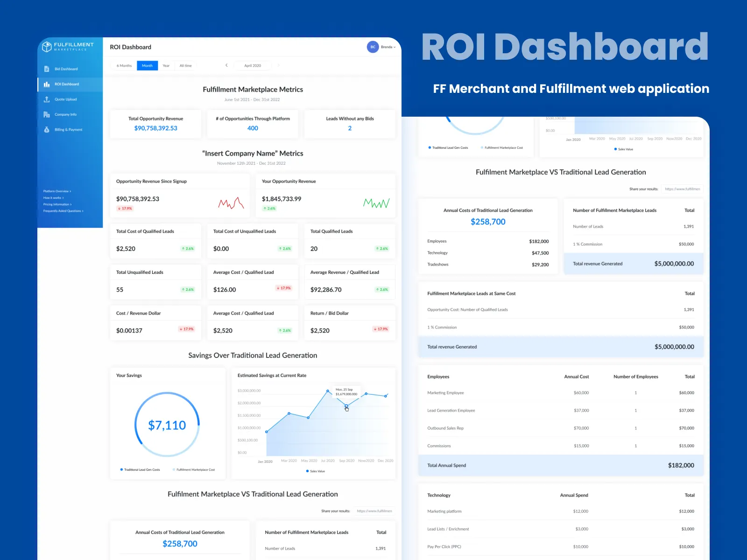Viewport: 747px width, 560px height.
Task: Click Lead Generation Employee row
Action: pos(561,411)
